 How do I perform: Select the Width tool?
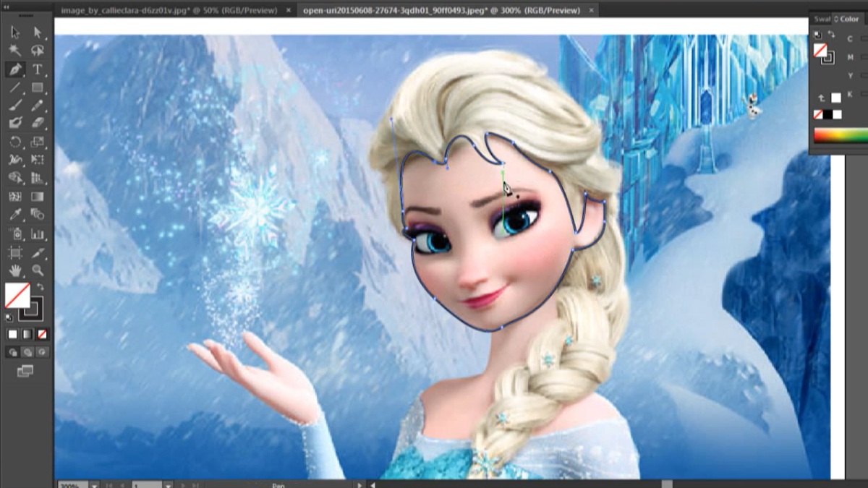[x=15, y=160]
